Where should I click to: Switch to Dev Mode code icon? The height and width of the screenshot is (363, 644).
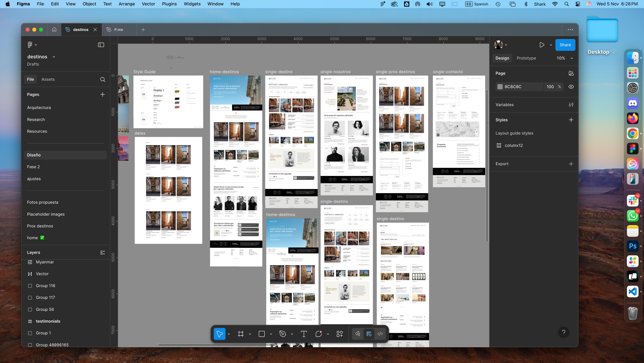click(x=380, y=334)
